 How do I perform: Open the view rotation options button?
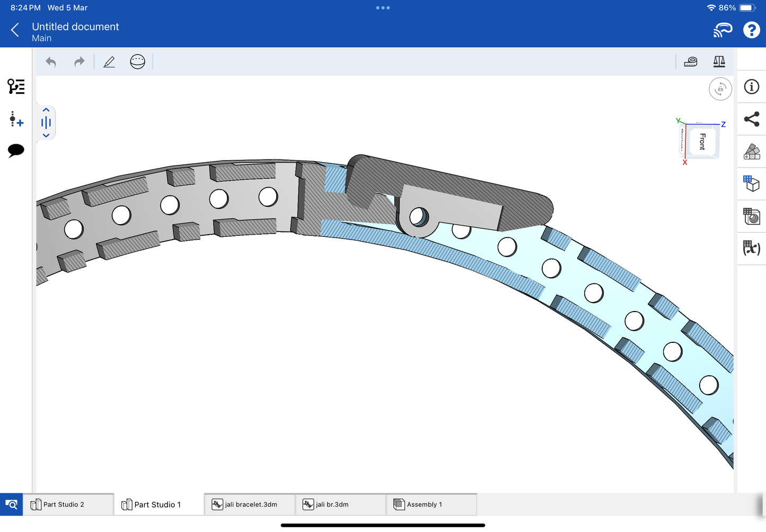click(x=720, y=89)
